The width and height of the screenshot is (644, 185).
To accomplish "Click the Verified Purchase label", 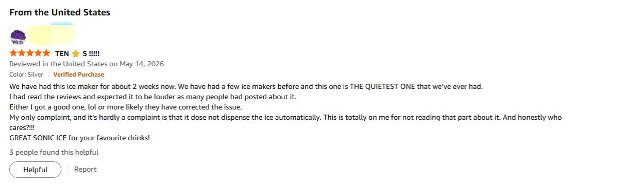I will (78, 75).
